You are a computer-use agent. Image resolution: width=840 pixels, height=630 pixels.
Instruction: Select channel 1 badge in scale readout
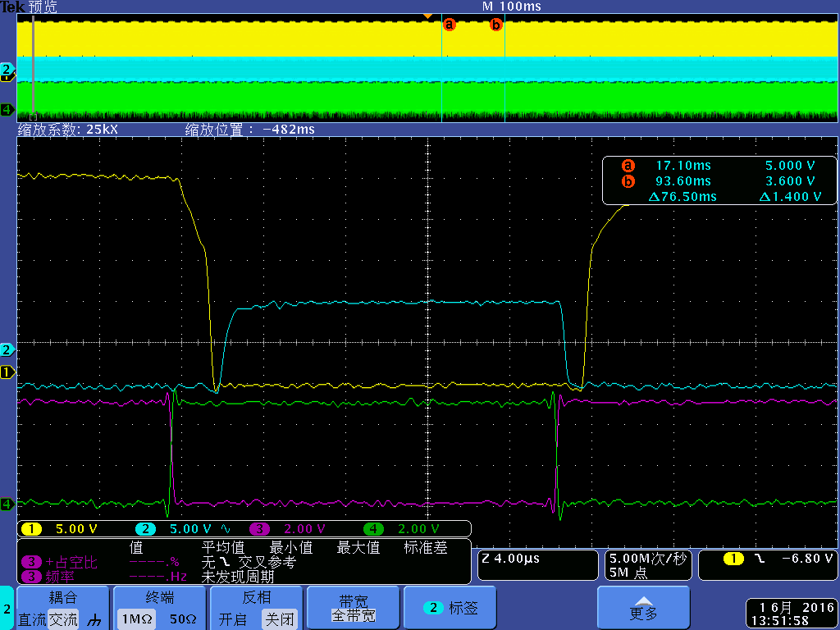click(32, 529)
